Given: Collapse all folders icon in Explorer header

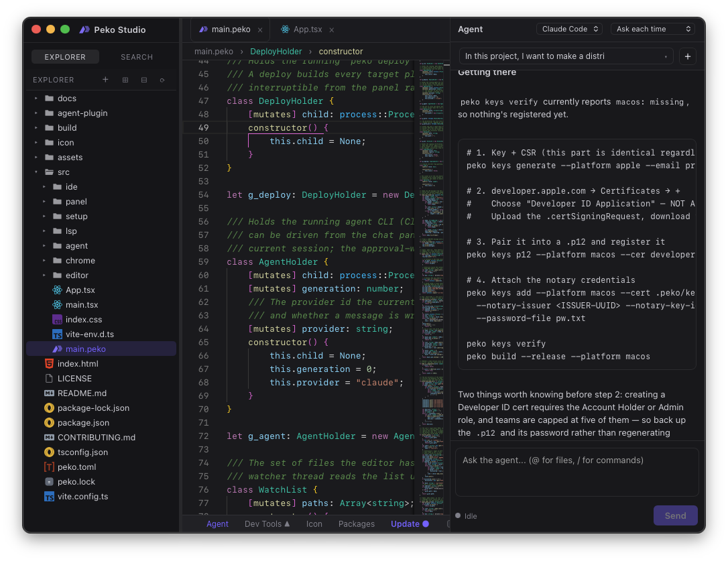Looking at the screenshot, I should click(144, 80).
